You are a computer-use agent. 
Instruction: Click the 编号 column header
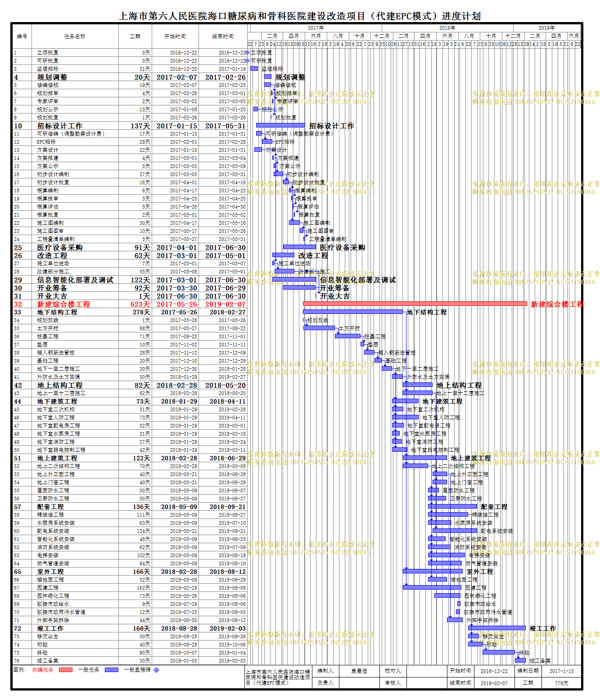coord(22,36)
